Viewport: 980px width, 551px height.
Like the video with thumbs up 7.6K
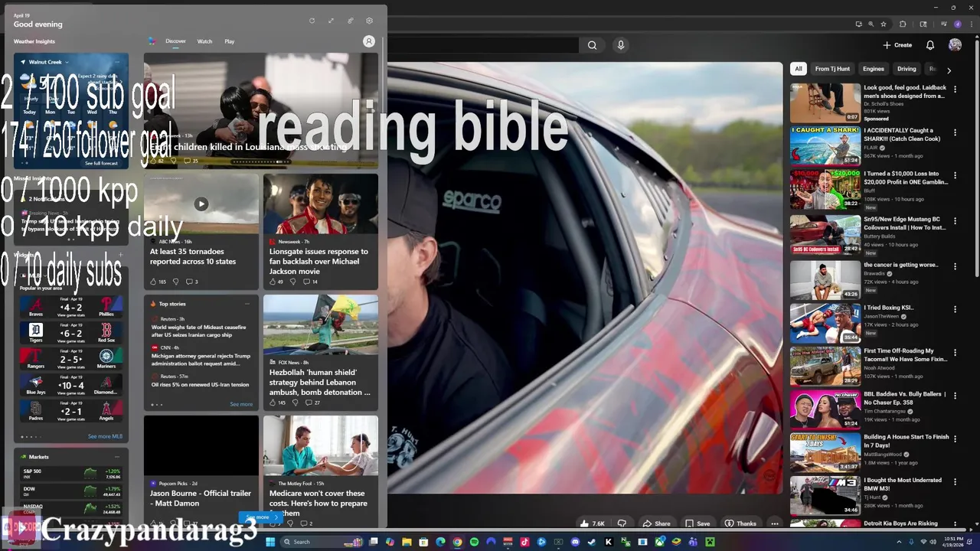[x=592, y=523]
